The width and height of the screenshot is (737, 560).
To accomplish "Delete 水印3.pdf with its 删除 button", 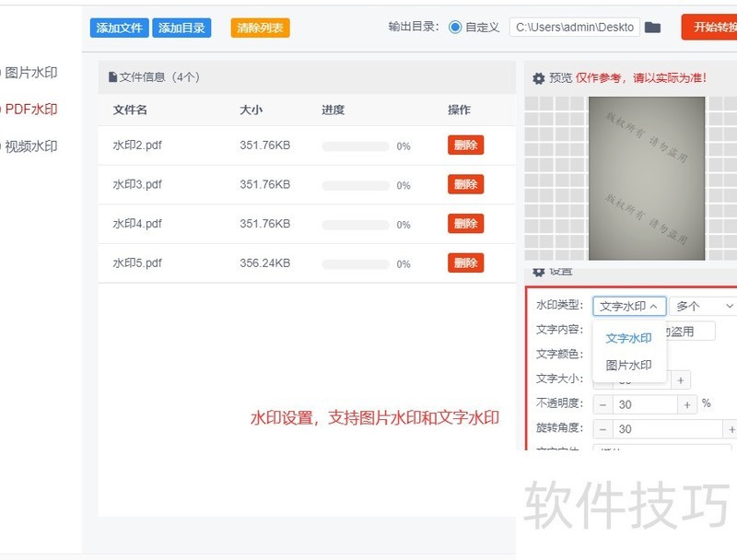I will [x=465, y=183].
